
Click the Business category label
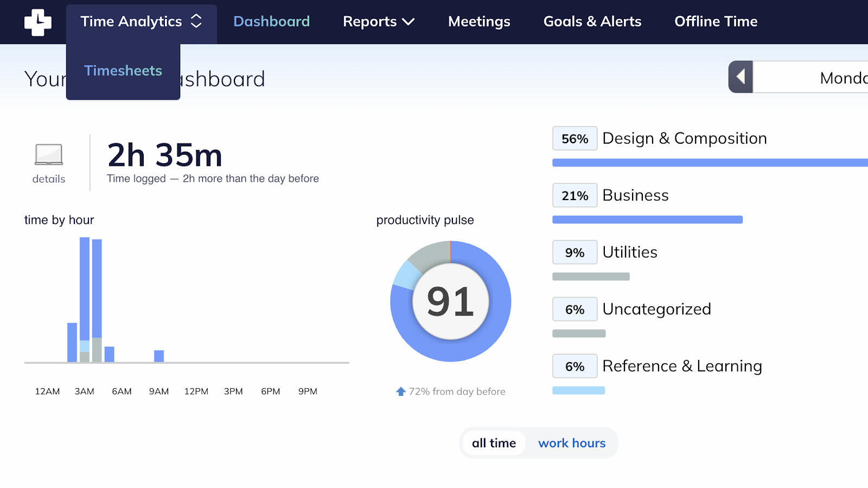(x=635, y=195)
